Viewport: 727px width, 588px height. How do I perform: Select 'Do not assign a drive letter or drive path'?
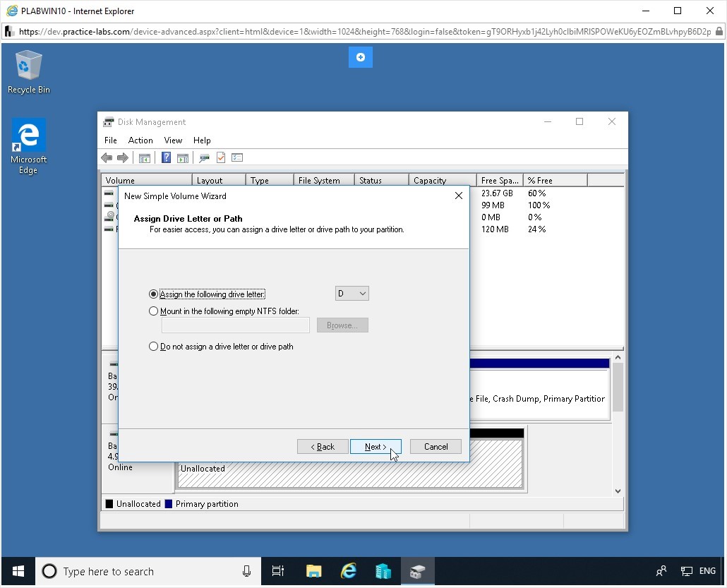(221, 347)
